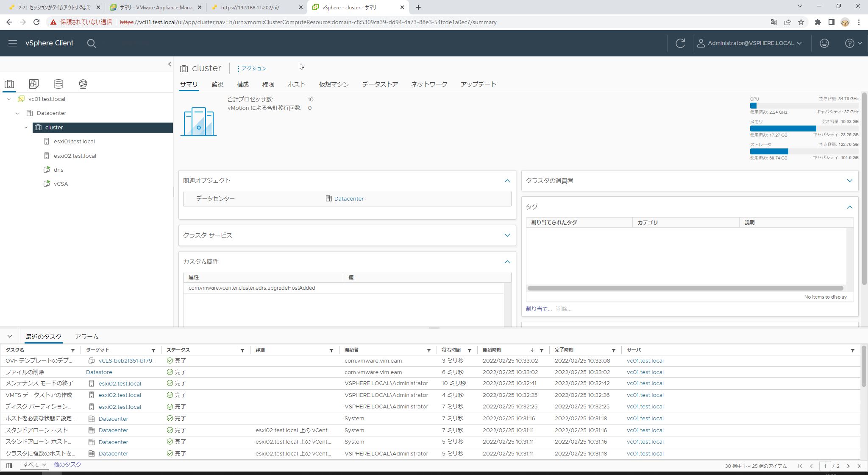This screenshot has width=868, height=475.
Task: Collapse the カスタム属性 panel
Action: [x=507, y=262]
